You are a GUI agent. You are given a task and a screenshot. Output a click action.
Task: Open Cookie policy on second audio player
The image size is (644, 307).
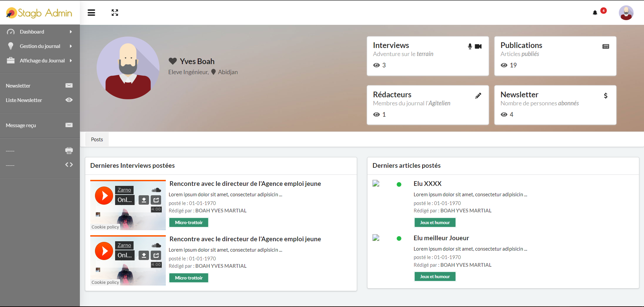pyautogui.click(x=105, y=282)
